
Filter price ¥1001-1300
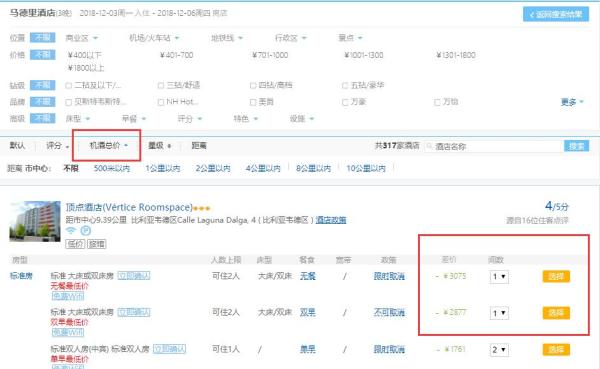(364, 55)
